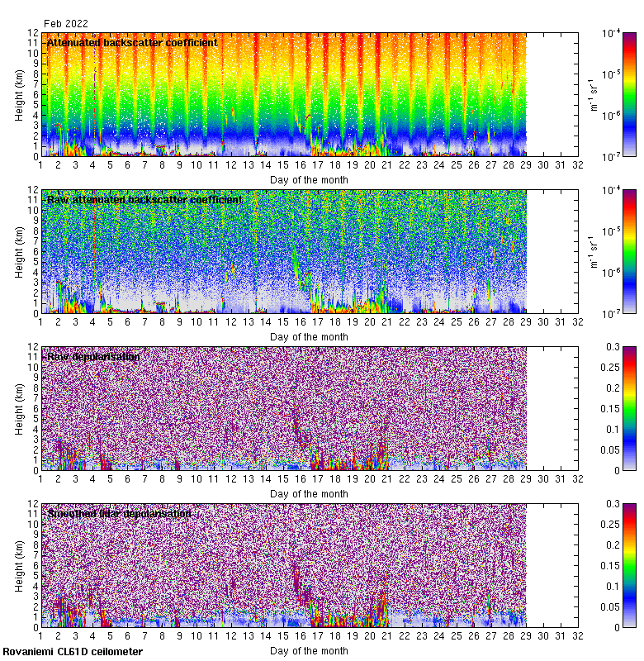Click "Height (km)" label of Smoothed depolarisation plot
The image size is (644, 661).
19,566
